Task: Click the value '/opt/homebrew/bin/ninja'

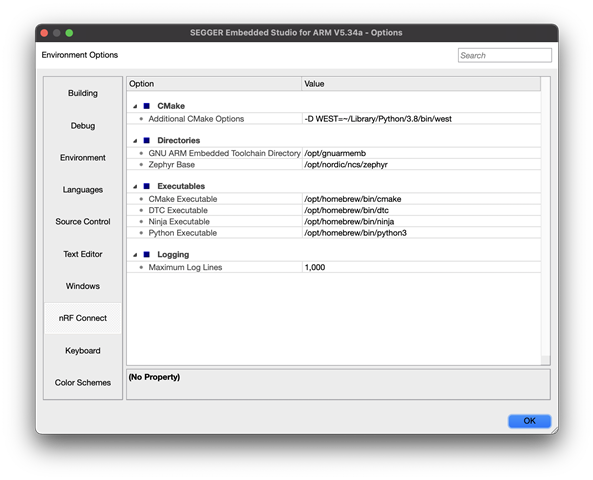Action: pos(349,222)
